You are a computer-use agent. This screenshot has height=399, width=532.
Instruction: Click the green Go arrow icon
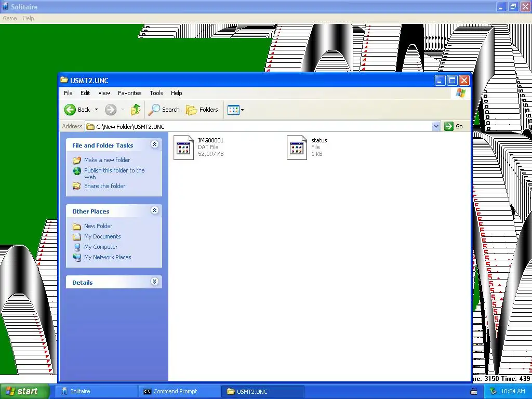448,126
